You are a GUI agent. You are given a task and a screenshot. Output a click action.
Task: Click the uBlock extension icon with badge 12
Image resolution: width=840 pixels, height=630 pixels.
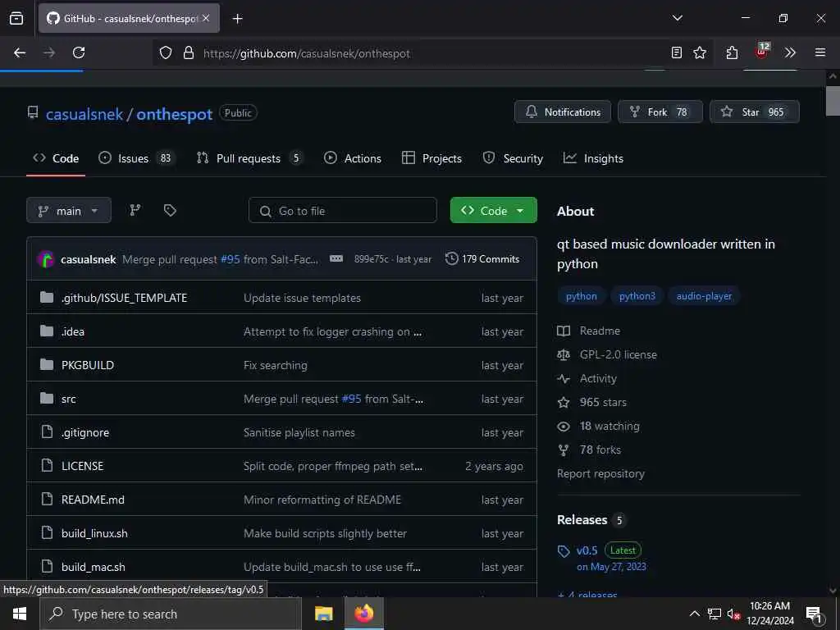pyautogui.click(x=762, y=52)
